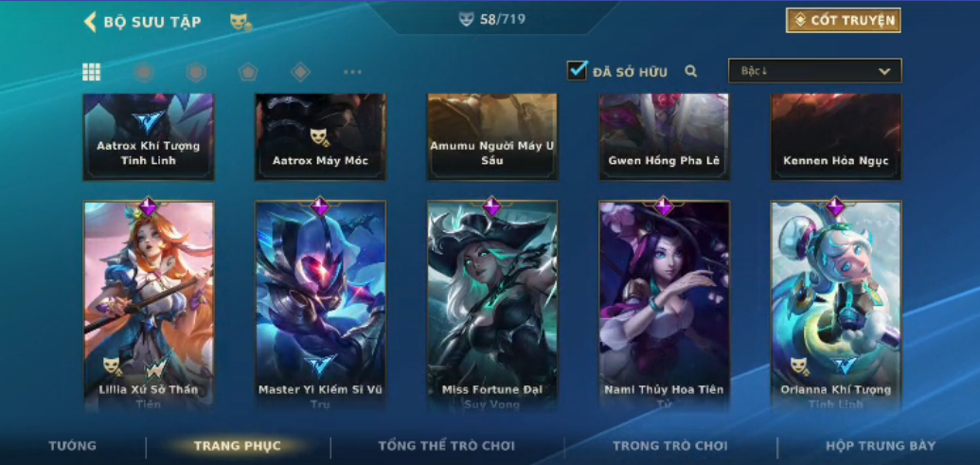Select the circle-shaped tier filter icon

coord(144,72)
